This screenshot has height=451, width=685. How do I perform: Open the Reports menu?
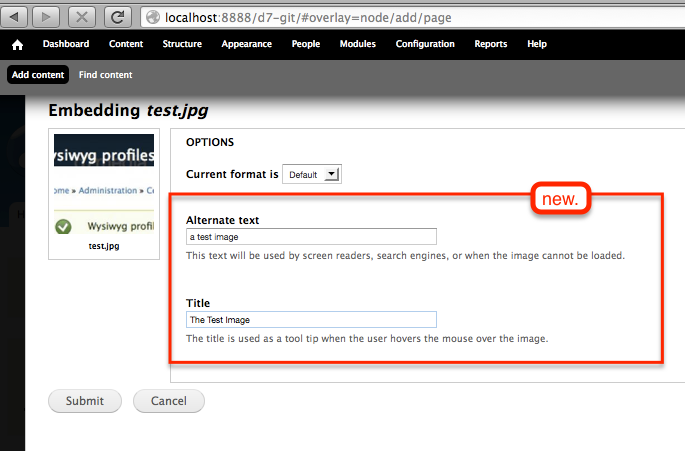click(491, 44)
